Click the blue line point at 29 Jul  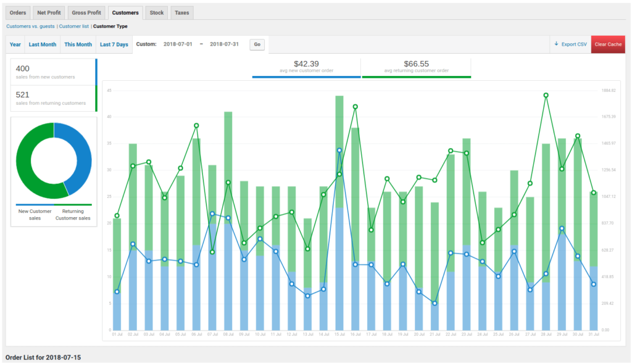tap(562, 228)
